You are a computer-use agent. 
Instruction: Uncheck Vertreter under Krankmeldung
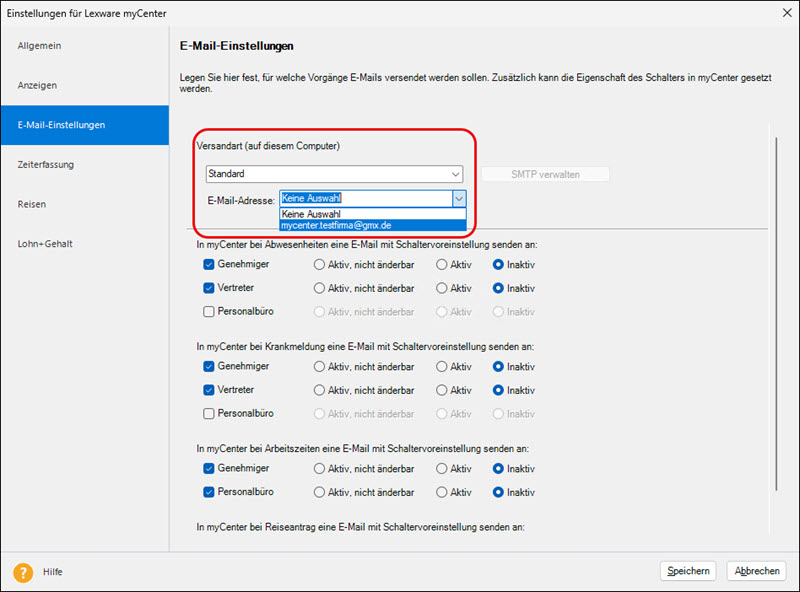[209, 390]
